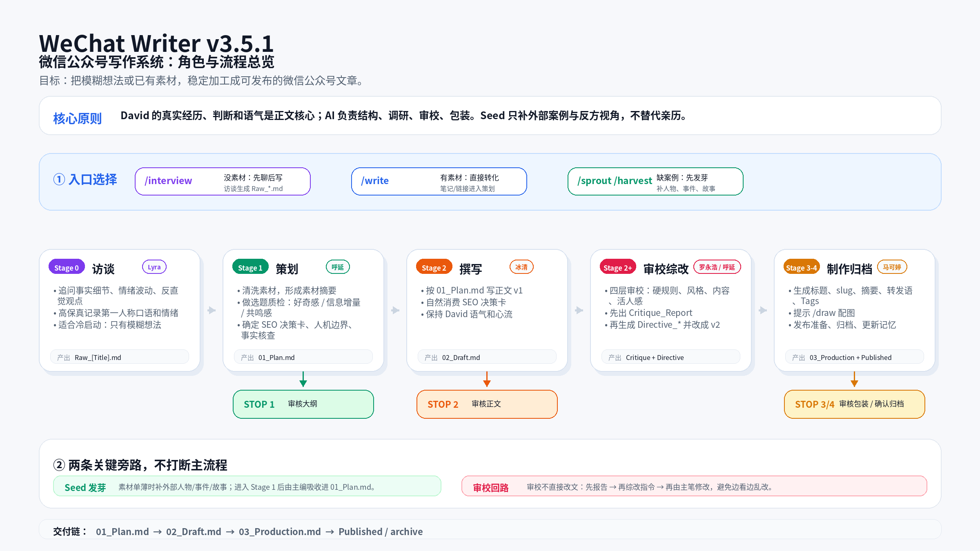This screenshot has height=551, width=980.
Task: Click the 审校回路 bypass box
Action: click(694, 486)
